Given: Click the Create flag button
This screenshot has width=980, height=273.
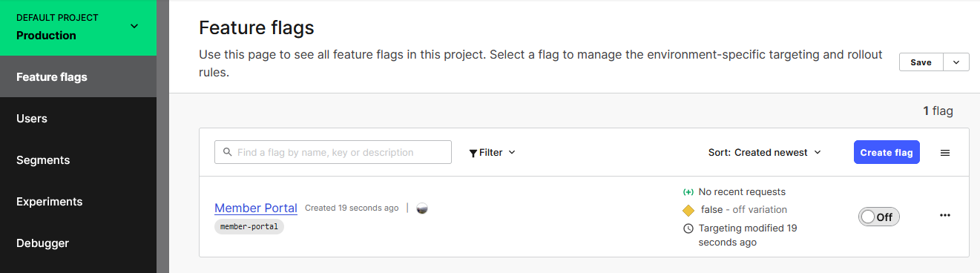Looking at the screenshot, I should point(887,152).
